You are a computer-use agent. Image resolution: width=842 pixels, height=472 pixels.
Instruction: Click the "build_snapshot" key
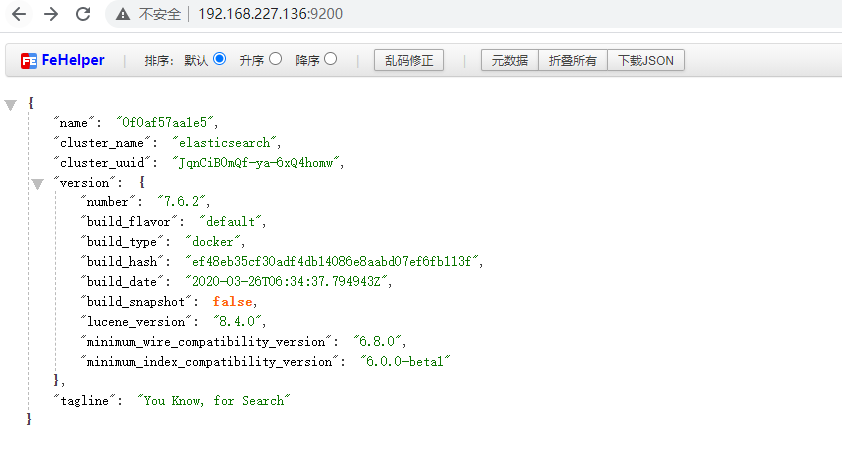pos(135,302)
